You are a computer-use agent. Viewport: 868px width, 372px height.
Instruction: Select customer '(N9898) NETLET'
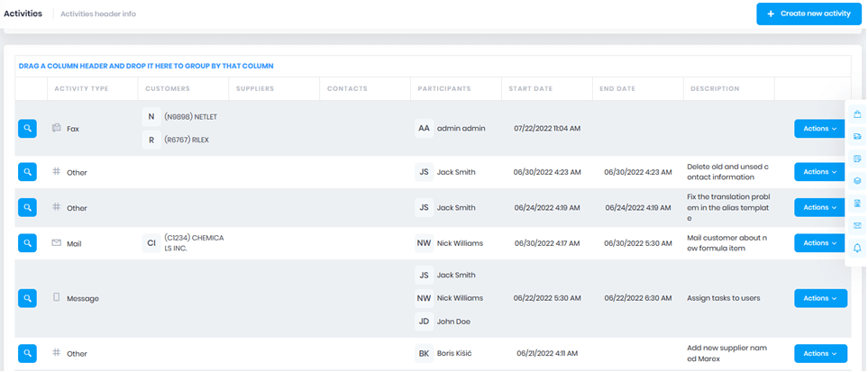tap(191, 117)
